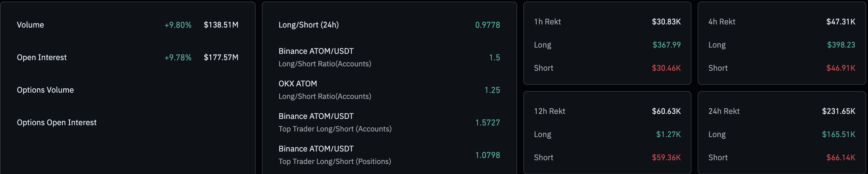Open OKX ATOM Long/Short Ratio row
This screenshot has width=868, height=174.
[x=325, y=90]
